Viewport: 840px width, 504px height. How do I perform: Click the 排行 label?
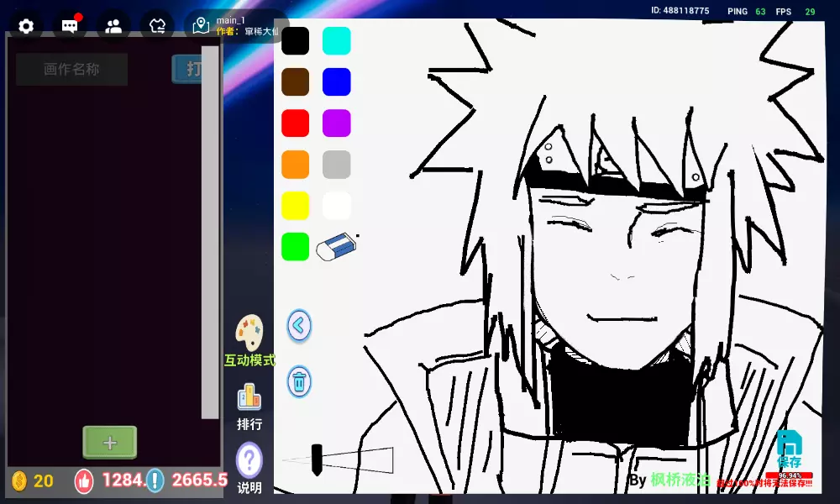(x=249, y=424)
